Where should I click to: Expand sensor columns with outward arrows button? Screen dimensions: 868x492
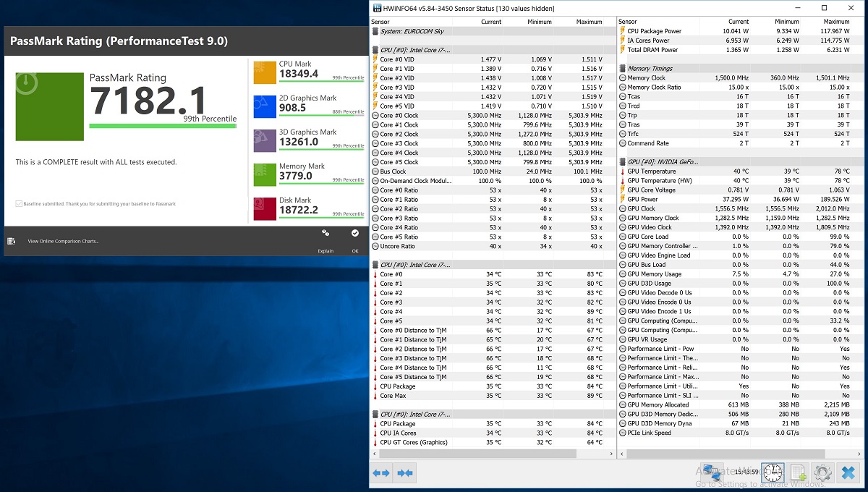[381, 473]
